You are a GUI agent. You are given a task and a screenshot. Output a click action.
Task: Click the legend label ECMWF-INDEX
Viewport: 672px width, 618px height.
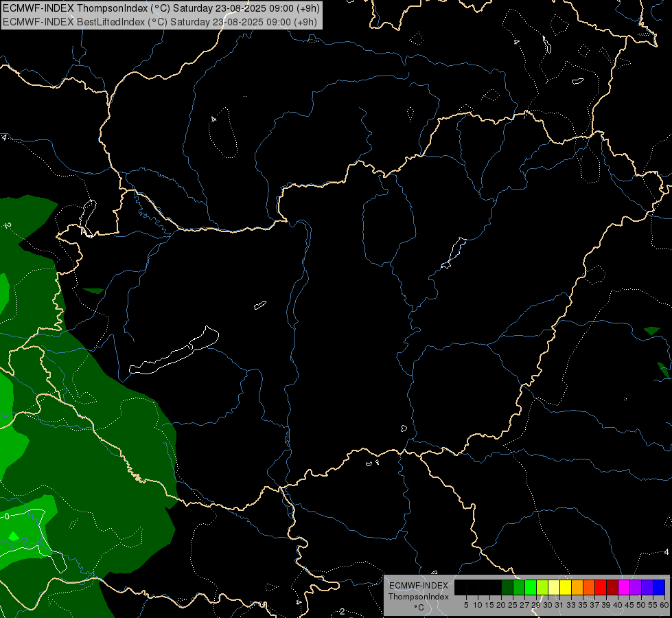(x=419, y=586)
